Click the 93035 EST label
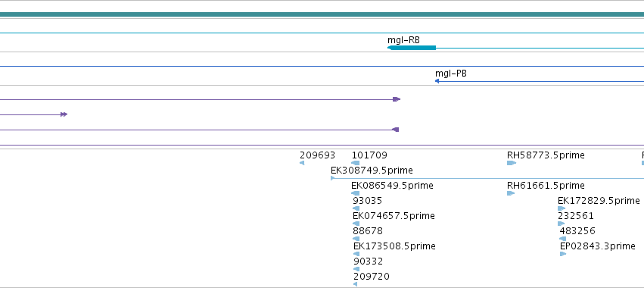 367,201
